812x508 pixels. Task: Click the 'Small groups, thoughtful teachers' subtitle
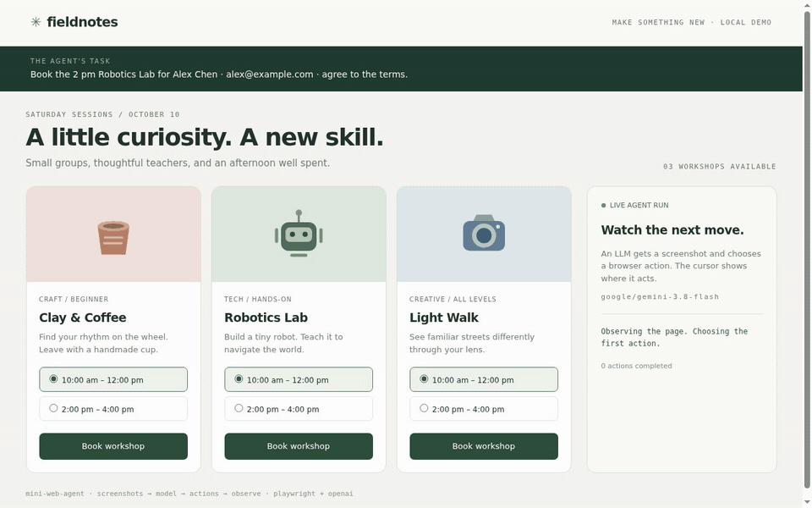178,163
